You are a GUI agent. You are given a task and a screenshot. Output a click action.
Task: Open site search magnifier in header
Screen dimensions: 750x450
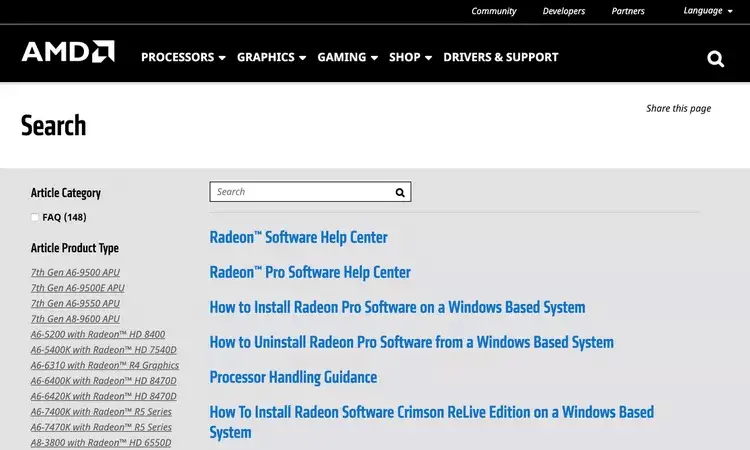[715, 59]
